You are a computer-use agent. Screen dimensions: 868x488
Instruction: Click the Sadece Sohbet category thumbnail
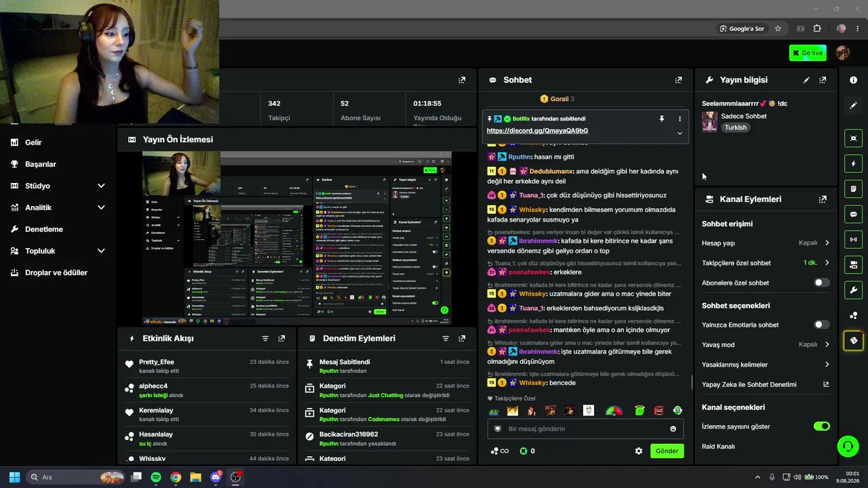tap(709, 121)
